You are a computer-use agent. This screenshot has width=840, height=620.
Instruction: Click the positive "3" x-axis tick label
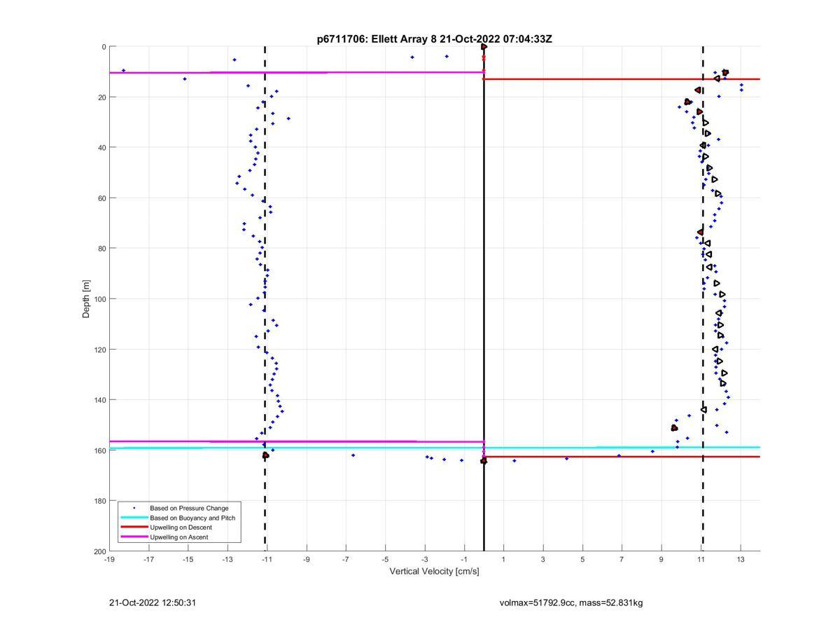(x=542, y=560)
